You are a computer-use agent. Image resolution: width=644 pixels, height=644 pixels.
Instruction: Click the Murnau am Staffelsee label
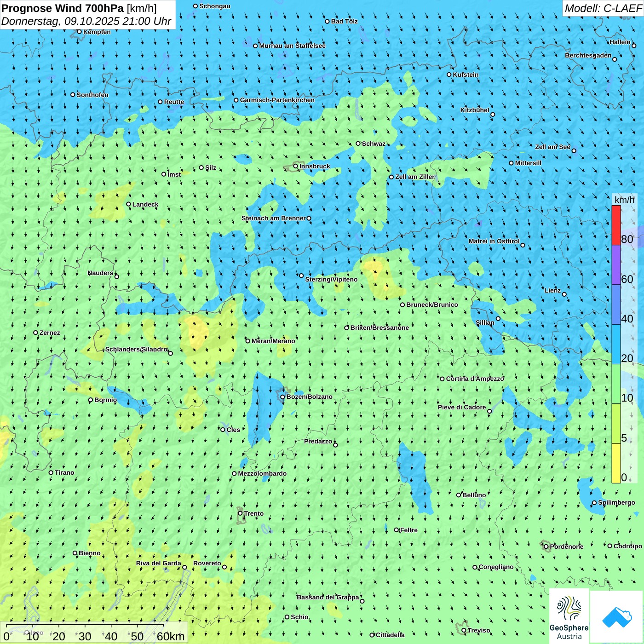click(x=292, y=46)
